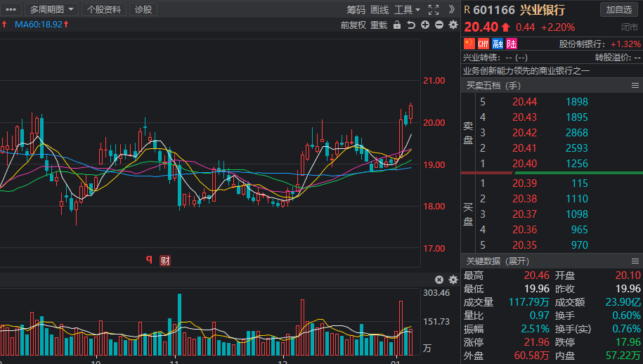The height and width of the screenshot is (364, 643).
Task: Click the 陆 Stock Connect badge
Action: [x=512, y=44]
